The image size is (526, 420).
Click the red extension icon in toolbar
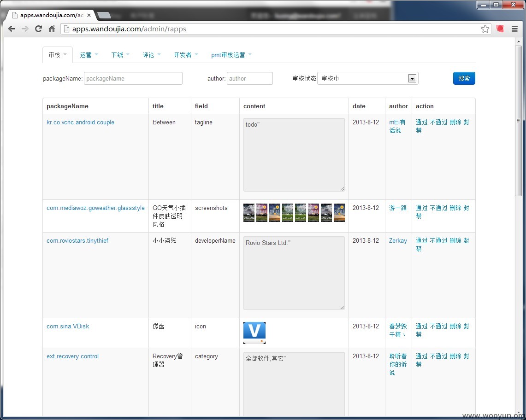tap(500, 29)
